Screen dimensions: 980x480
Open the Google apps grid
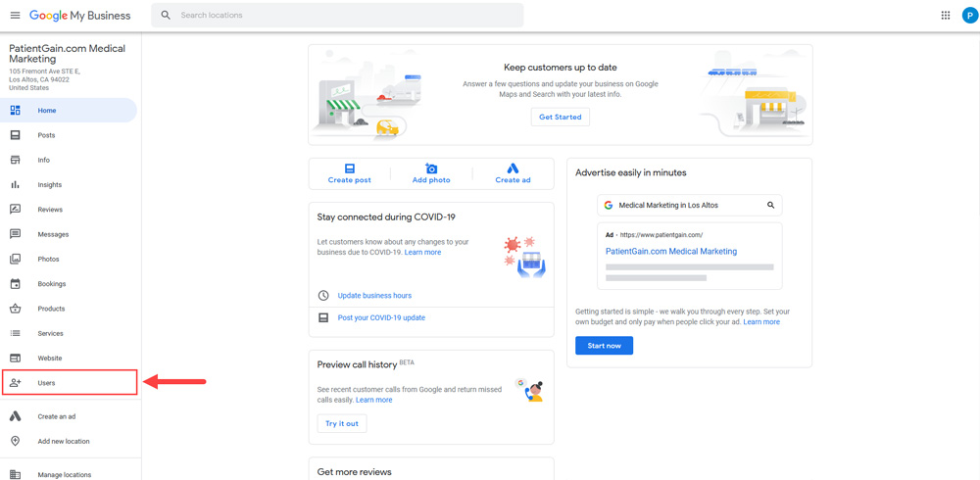tap(946, 15)
